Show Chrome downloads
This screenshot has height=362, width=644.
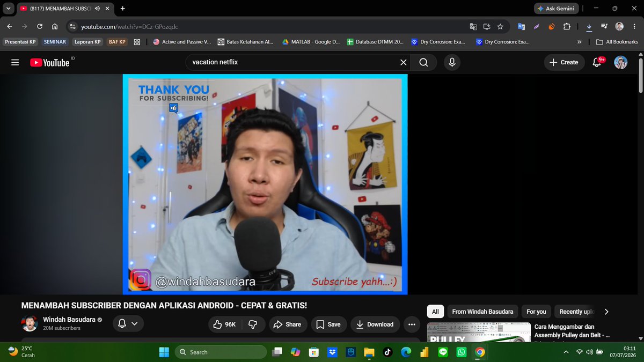[589, 26]
